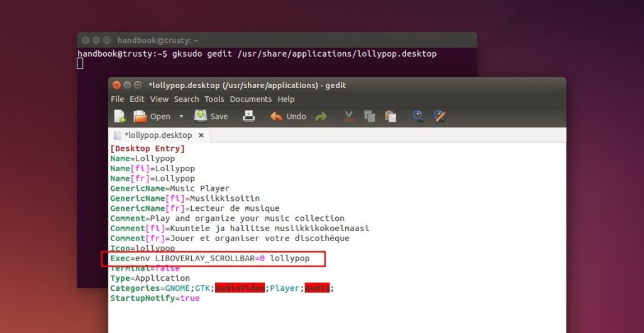This screenshot has height=333, width=644.
Task: Click the New document icon in gedit toolbar
Action: (x=119, y=116)
